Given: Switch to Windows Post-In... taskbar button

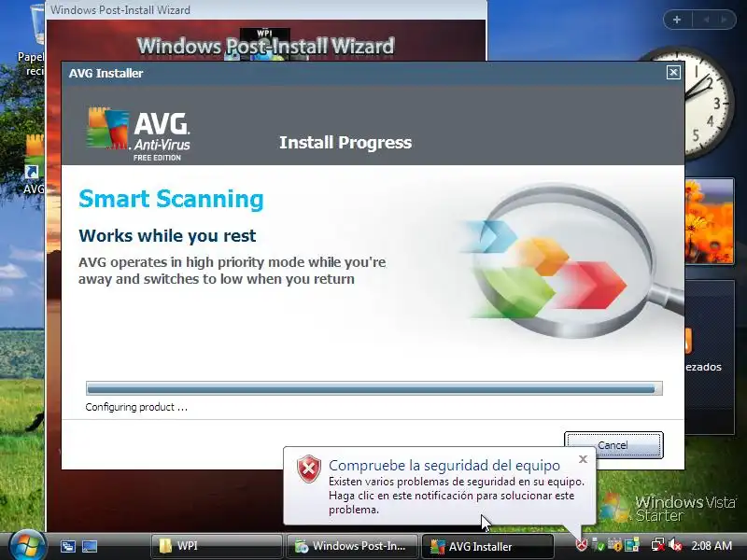Looking at the screenshot, I should coord(352,546).
